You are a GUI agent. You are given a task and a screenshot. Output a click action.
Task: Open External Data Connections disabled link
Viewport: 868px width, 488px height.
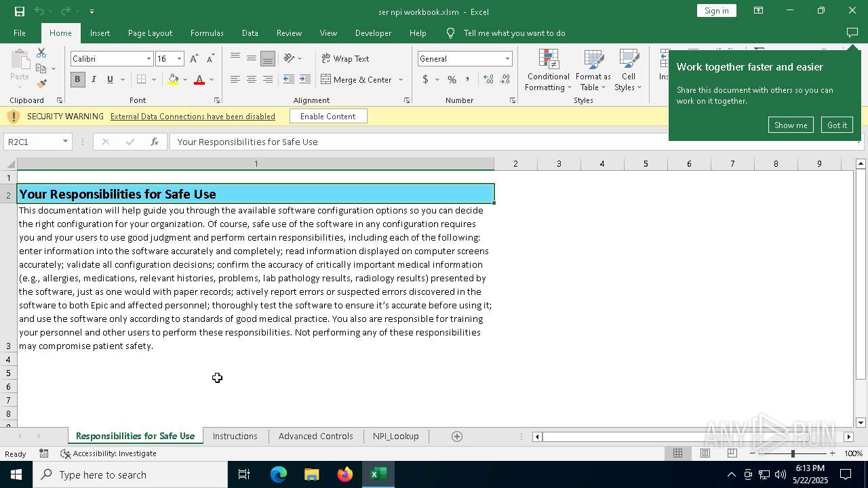pos(193,117)
